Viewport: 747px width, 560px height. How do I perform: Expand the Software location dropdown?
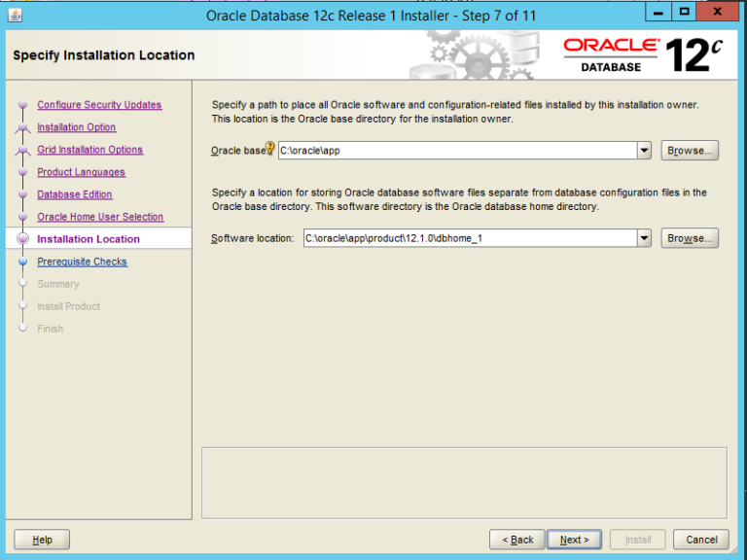[x=644, y=238]
